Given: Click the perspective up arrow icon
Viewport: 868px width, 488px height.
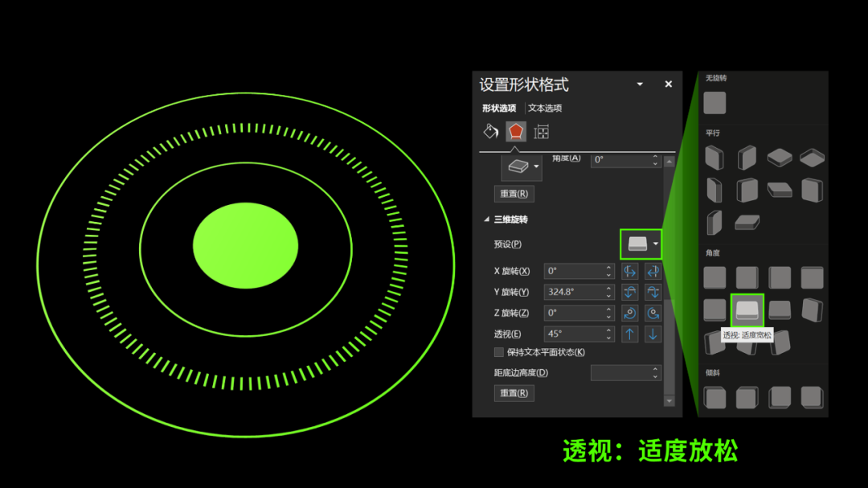Looking at the screenshot, I should click(630, 333).
